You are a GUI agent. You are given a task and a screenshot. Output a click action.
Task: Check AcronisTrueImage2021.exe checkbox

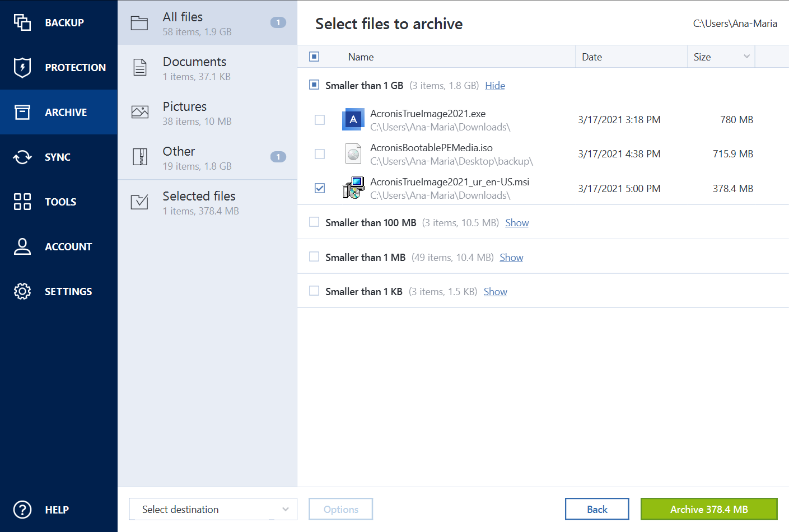tap(320, 120)
